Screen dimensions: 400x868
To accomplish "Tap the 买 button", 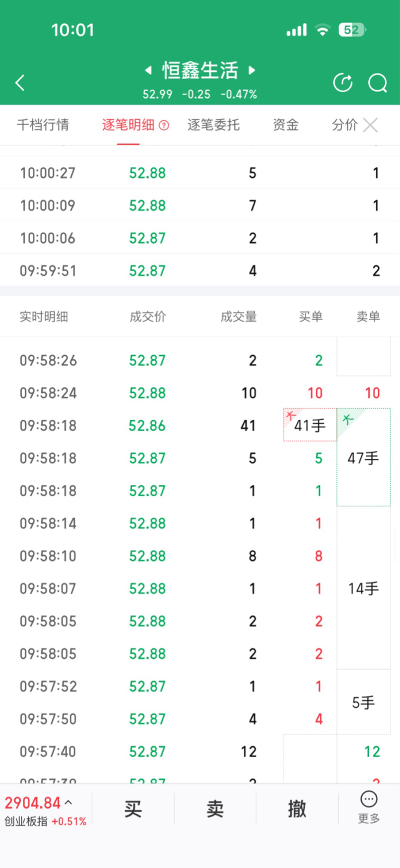I will point(133,809).
